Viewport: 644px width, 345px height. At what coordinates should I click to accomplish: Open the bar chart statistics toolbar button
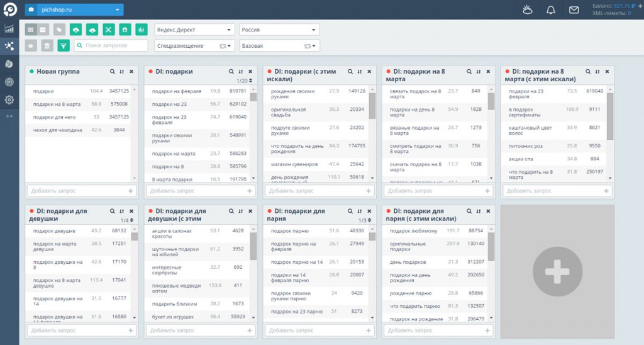click(x=141, y=30)
